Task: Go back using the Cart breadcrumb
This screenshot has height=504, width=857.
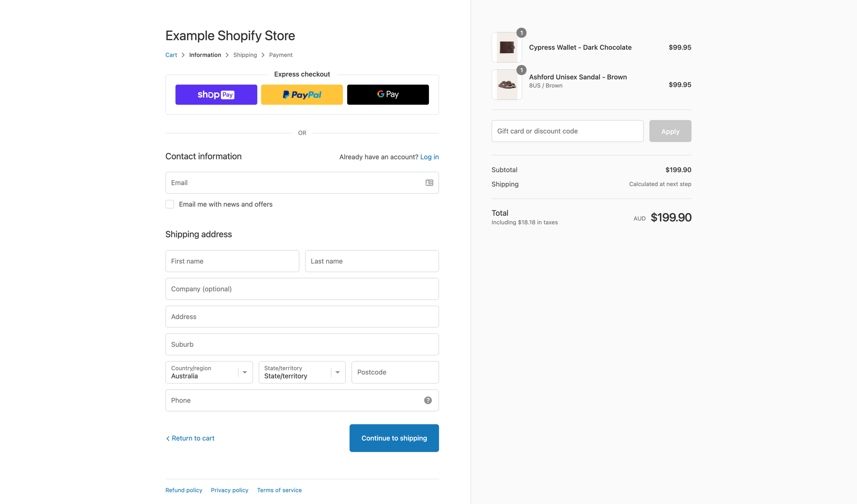Action: point(171,54)
